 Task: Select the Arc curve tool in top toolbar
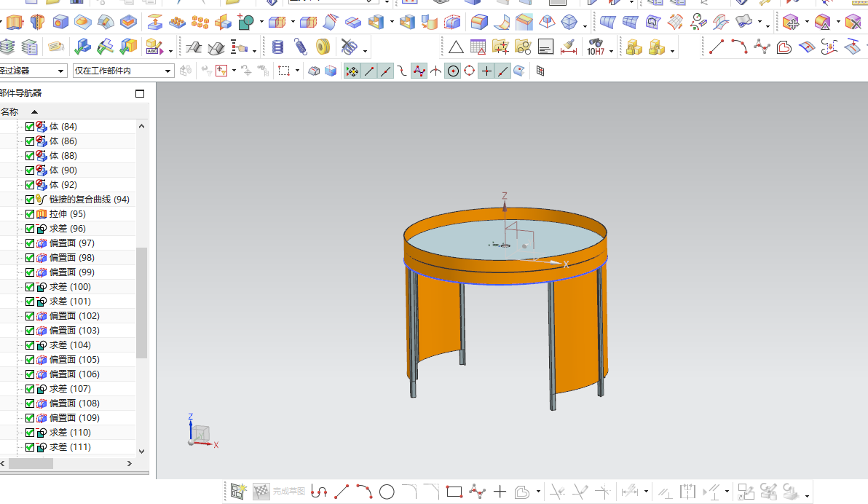coord(739,47)
